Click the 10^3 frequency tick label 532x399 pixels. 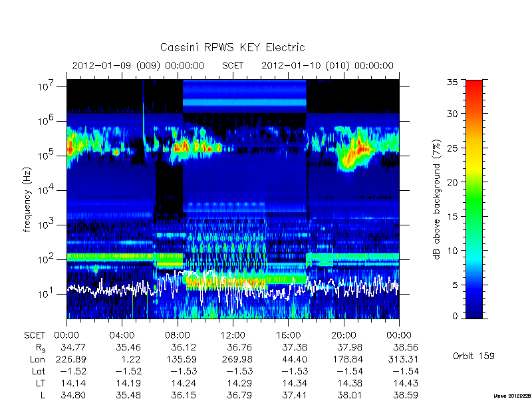point(47,225)
